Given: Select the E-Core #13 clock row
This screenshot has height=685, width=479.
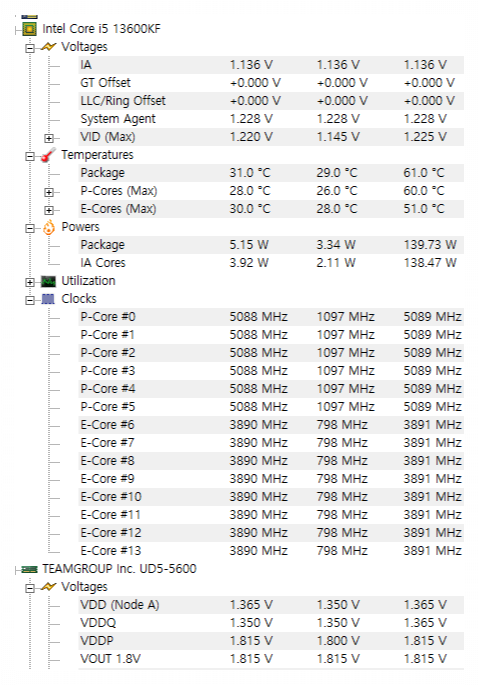Looking at the screenshot, I should tap(271, 551).
